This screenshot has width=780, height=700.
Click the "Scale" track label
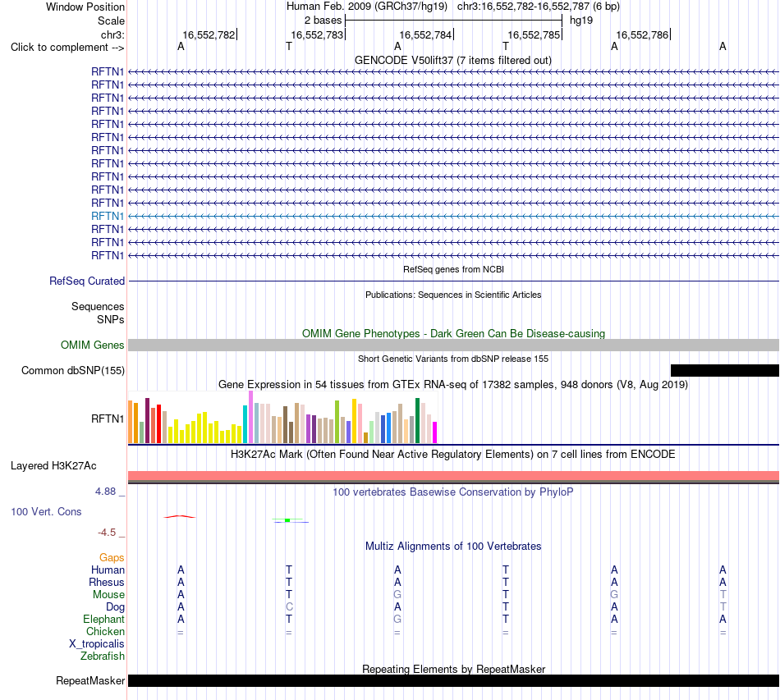tap(111, 21)
